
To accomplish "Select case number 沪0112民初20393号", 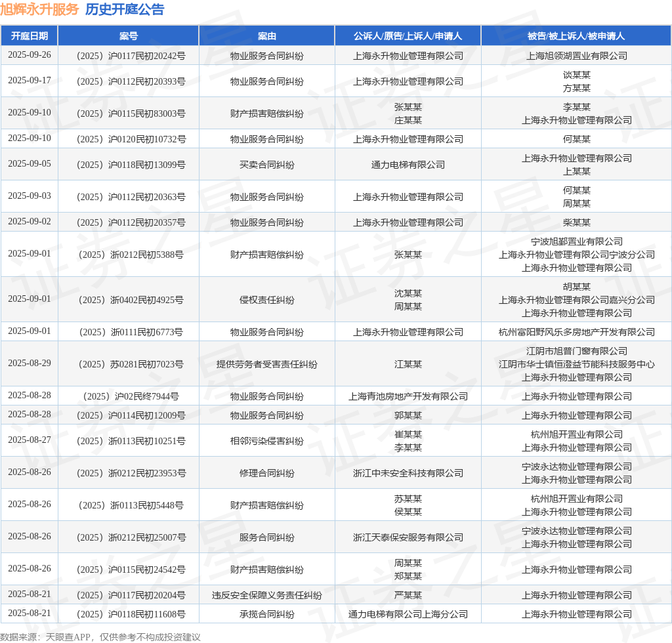I will coord(147,81).
